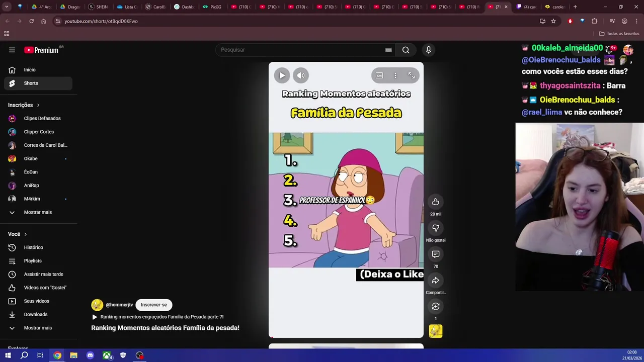The height and width of the screenshot is (362, 644).
Task: Toggle captions on the Short
Action: tap(379, 75)
